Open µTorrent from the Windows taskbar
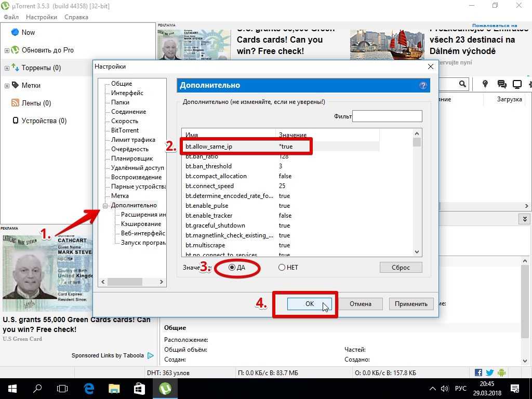The width and height of the screenshot is (532, 399). point(165,388)
